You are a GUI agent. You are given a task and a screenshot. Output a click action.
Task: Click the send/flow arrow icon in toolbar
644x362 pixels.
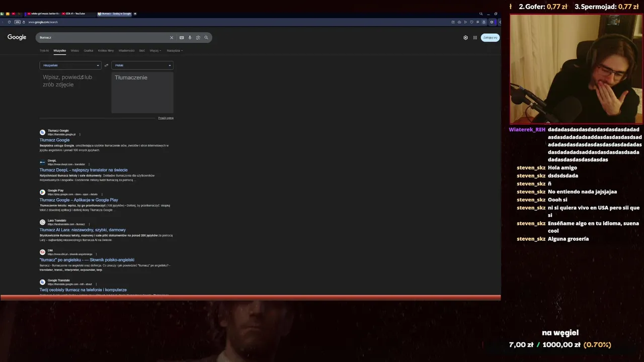[465, 22]
